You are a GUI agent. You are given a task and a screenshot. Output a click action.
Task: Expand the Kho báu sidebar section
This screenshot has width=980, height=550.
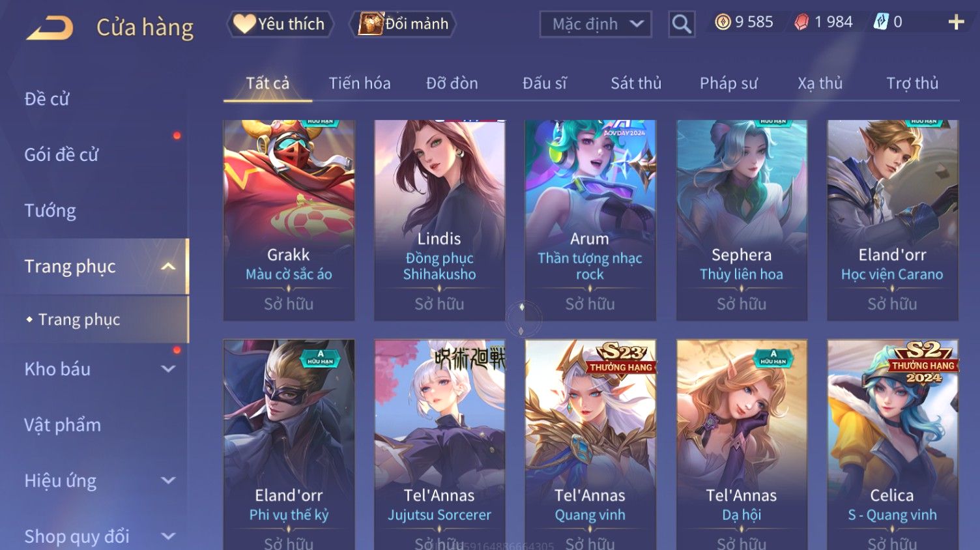pyautogui.click(x=168, y=369)
